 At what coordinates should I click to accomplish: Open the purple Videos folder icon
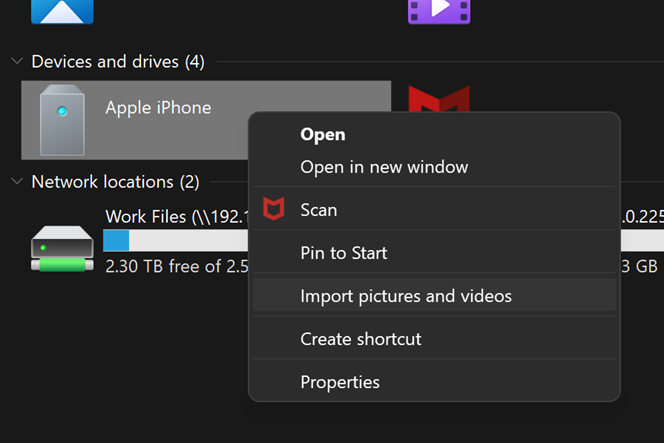[x=439, y=11]
